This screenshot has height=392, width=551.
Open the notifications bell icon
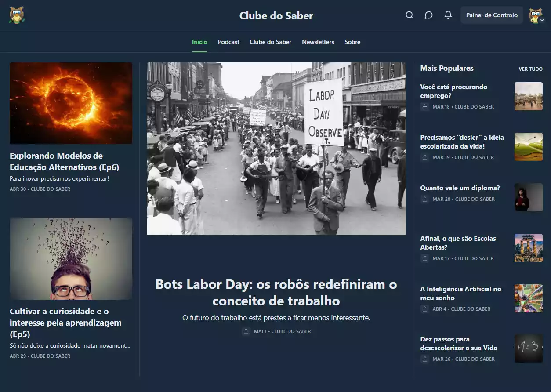[448, 15]
